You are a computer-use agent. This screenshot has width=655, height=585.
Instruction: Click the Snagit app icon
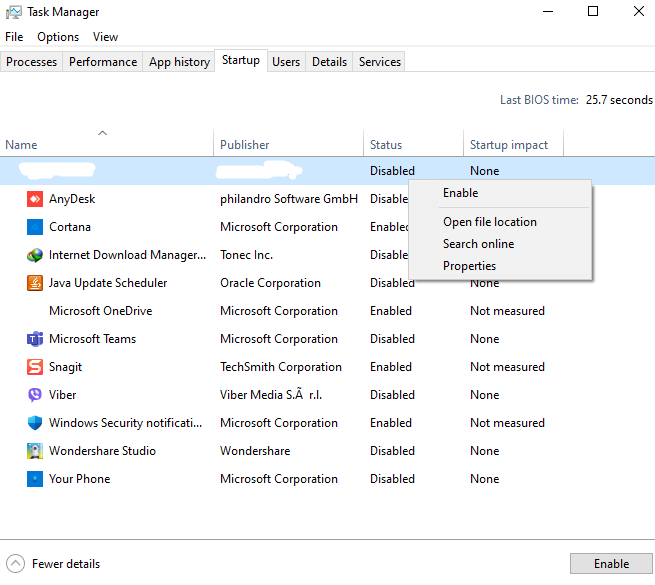[x=35, y=367]
